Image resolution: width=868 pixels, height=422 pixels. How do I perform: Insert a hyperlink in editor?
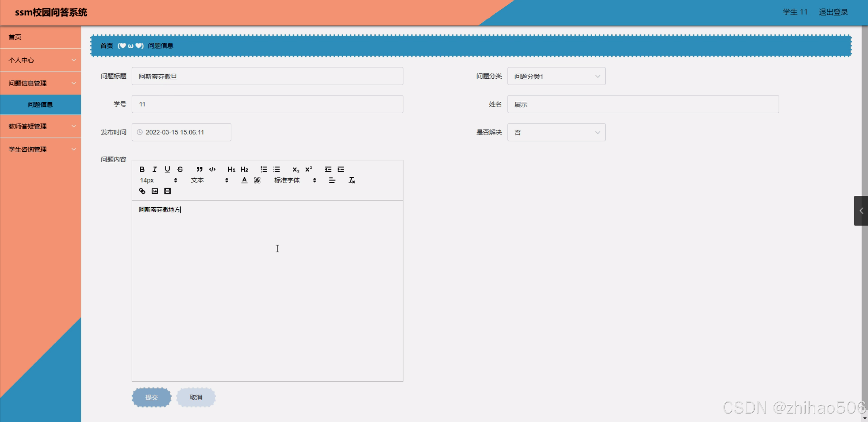click(142, 191)
